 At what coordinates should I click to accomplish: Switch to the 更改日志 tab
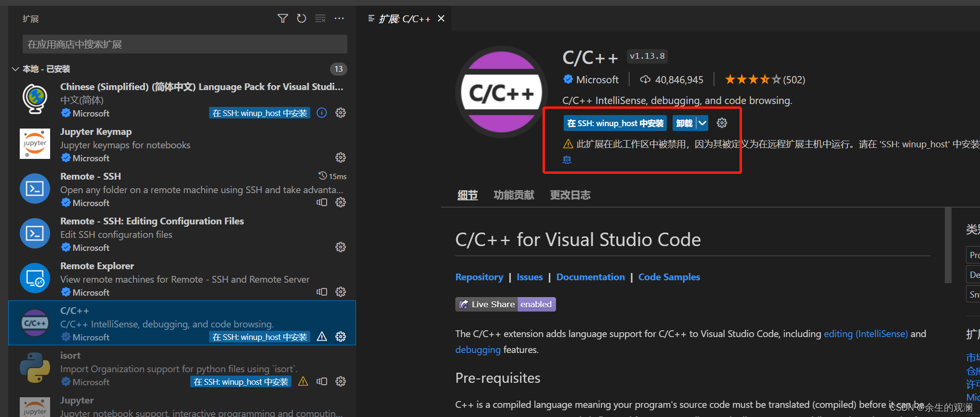tap(570, 195)
